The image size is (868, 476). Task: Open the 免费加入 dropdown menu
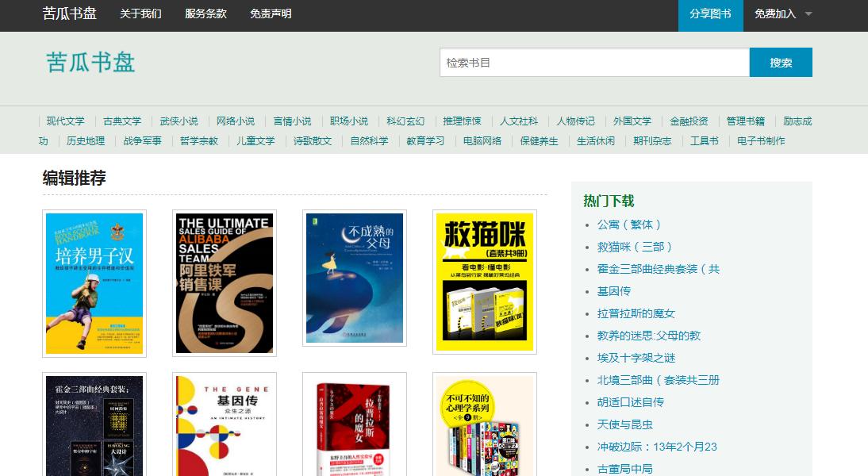click(778, 15)
